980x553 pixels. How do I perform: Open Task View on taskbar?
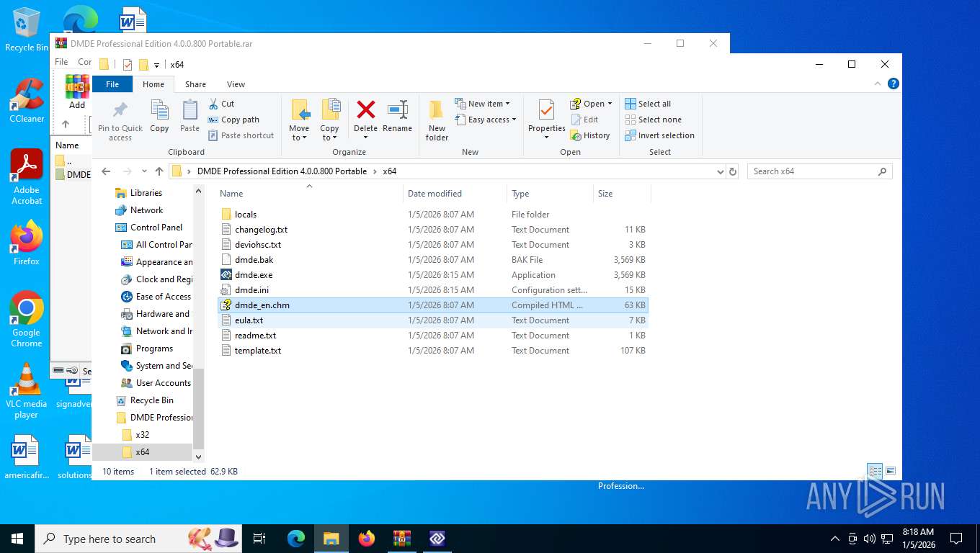click(259, 539)
